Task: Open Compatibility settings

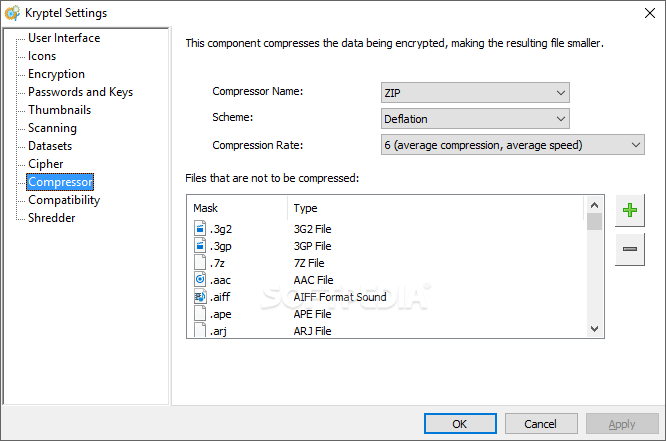Action: (x=64, y=200)
